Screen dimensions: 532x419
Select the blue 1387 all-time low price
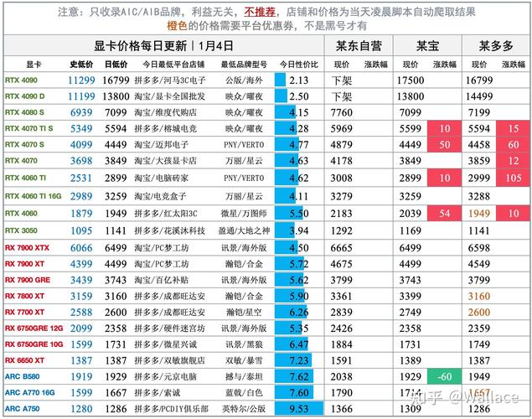coord(81,360)
